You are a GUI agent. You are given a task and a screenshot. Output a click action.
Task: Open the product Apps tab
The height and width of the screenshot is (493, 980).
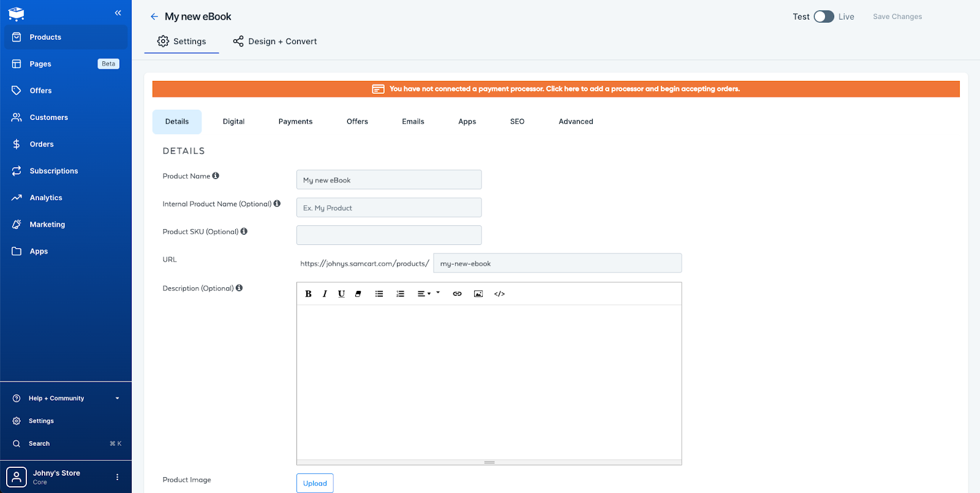pos(467,122)
